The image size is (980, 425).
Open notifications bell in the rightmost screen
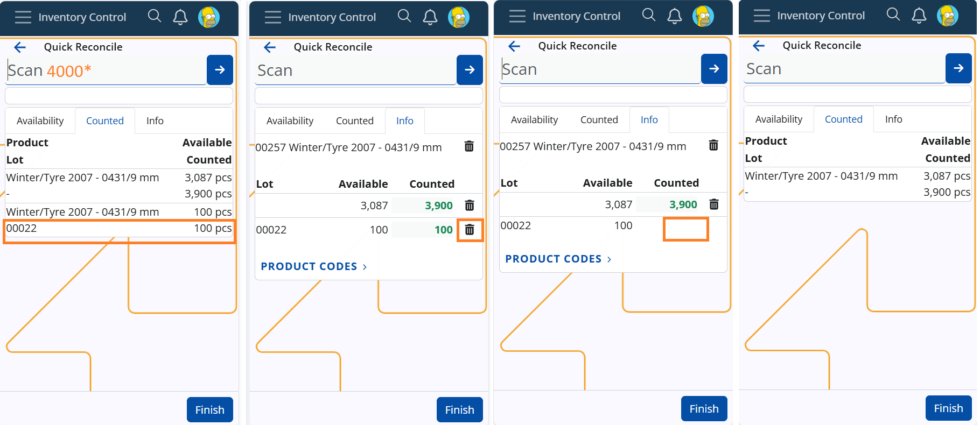[919, 16]
